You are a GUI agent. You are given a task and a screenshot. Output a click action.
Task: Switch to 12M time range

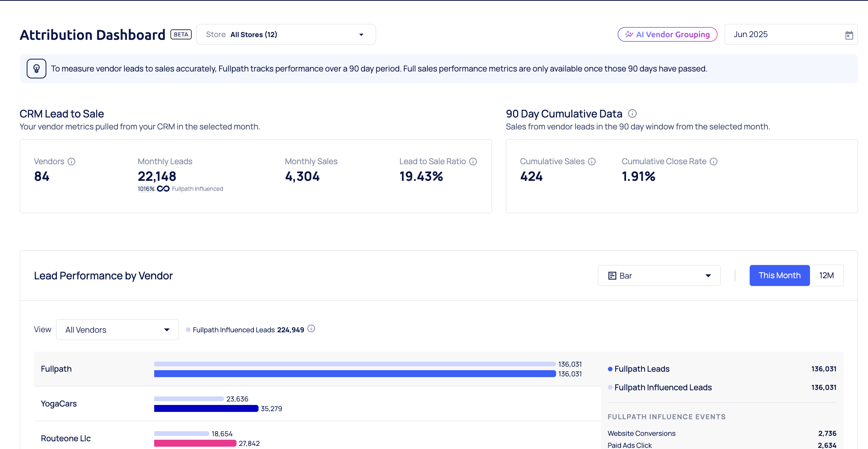click(826, 276)
